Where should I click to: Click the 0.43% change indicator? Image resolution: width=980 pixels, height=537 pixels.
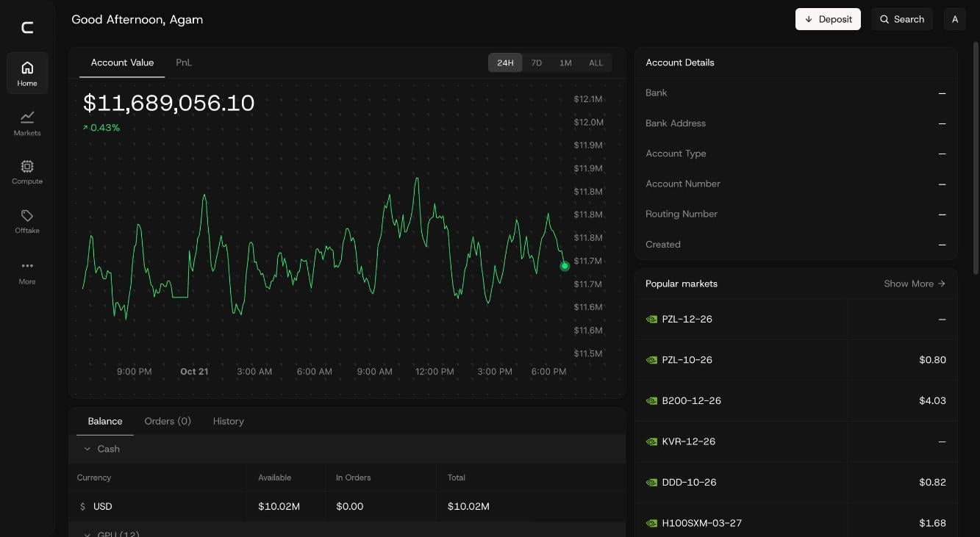pos(101,128)
